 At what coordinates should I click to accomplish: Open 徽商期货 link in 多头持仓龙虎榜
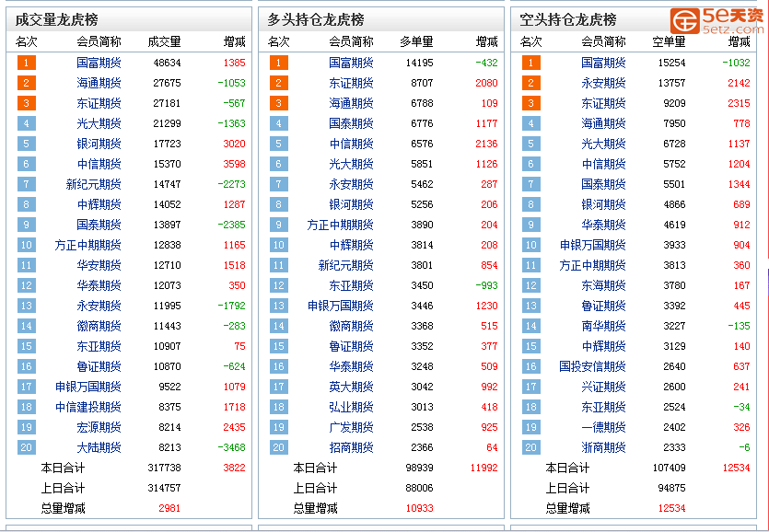(351, 326)
